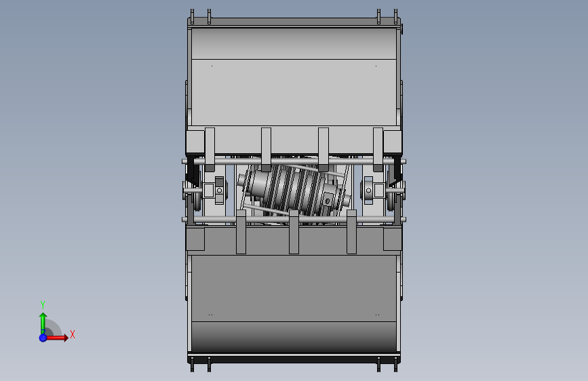The height and width of the screenshot is (381, 588).
Task: Click the red X axis arrow on the triad
Action: pyautogui.click(x=56, y=338)
